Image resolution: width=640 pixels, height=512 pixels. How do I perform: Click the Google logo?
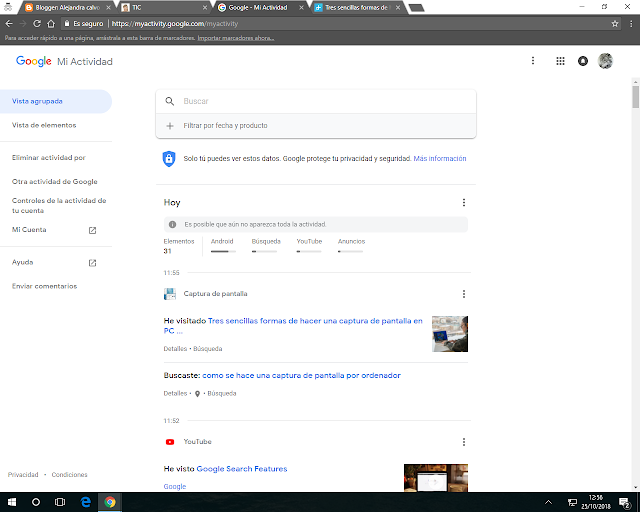click(x=33, y=61)
